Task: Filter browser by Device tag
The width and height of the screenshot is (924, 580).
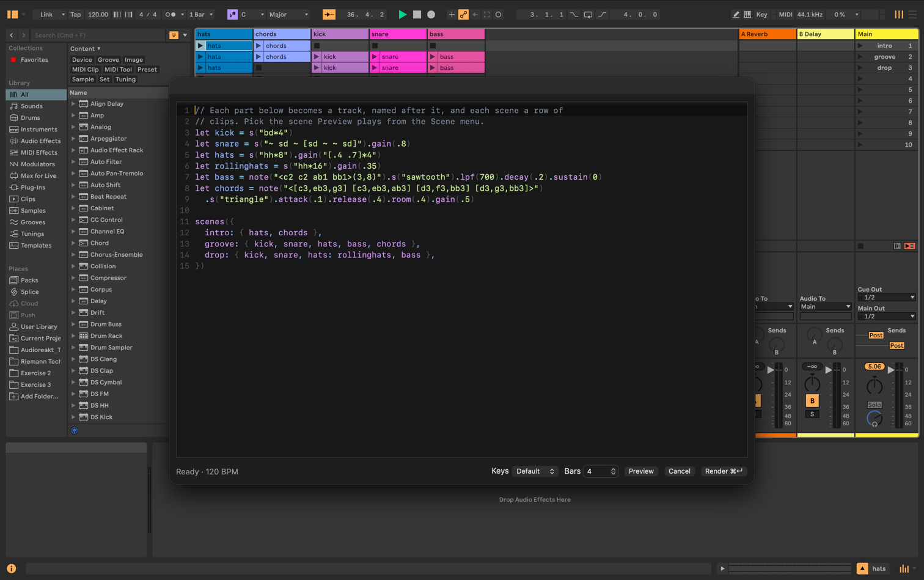Action: [x=82, y=60]
